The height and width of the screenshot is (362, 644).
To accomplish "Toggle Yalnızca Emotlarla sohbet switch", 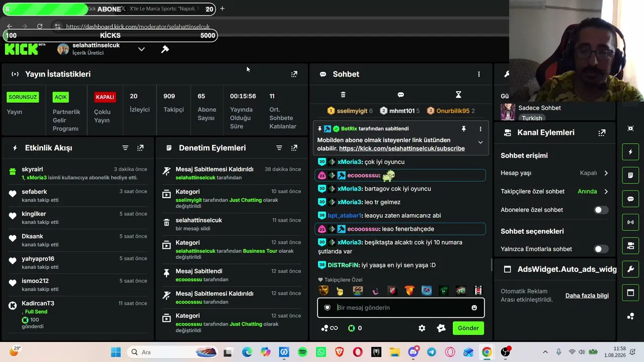I will point(601,249).
